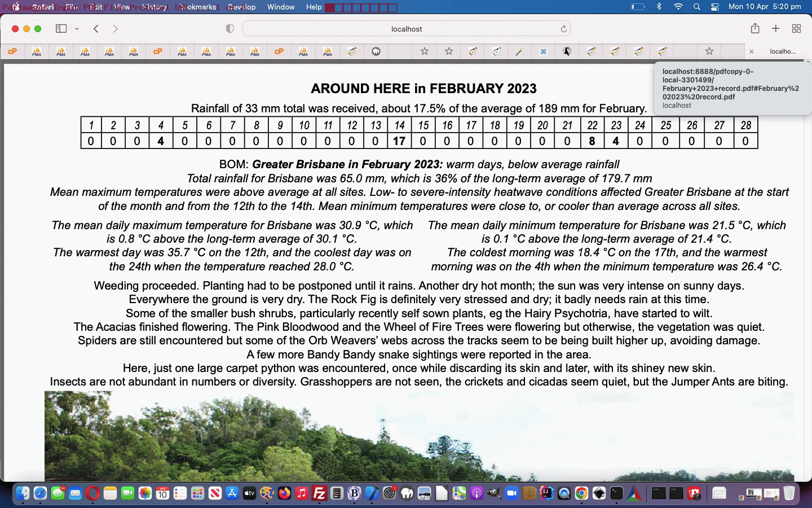Select the localho... tab
The image size is (812, 508).
779,51
